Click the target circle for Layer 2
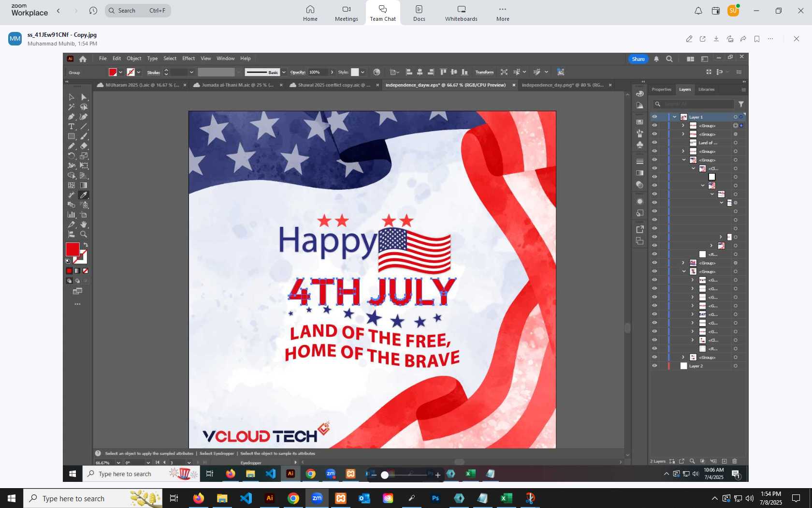 [736, 366]
